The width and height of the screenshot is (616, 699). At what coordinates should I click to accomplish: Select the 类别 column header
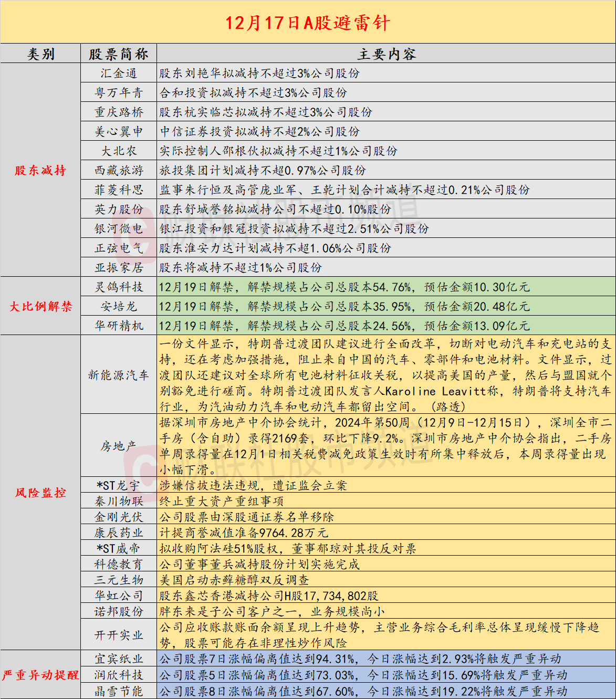[40, 54]
